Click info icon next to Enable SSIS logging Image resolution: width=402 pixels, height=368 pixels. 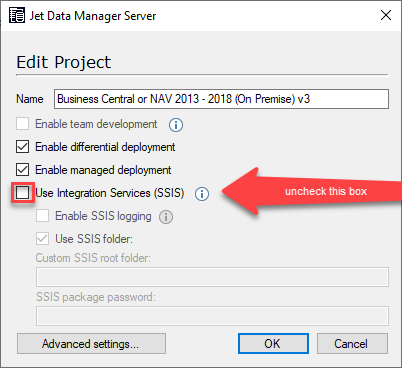click(x=166, y=217)
